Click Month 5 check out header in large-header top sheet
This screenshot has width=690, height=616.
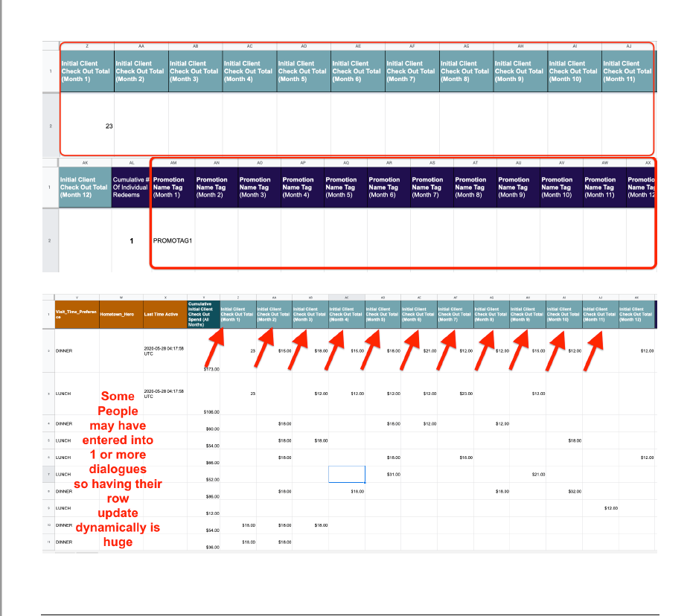304,71
